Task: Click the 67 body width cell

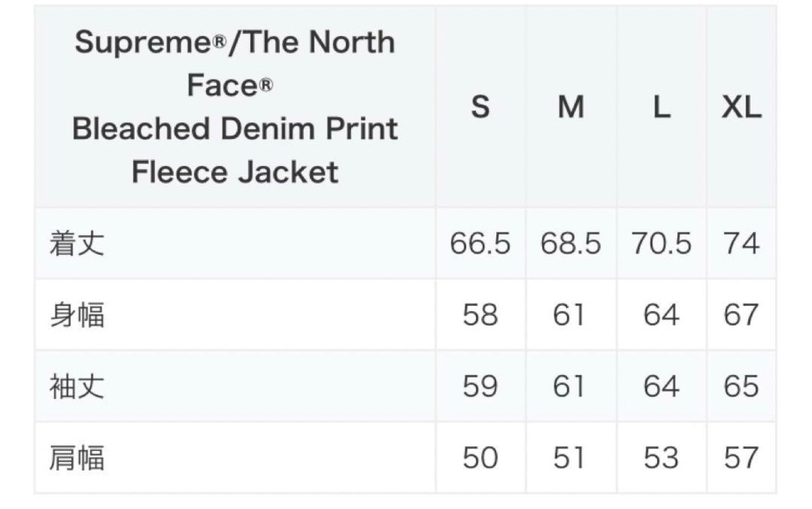Action: (x=741, y=315)
